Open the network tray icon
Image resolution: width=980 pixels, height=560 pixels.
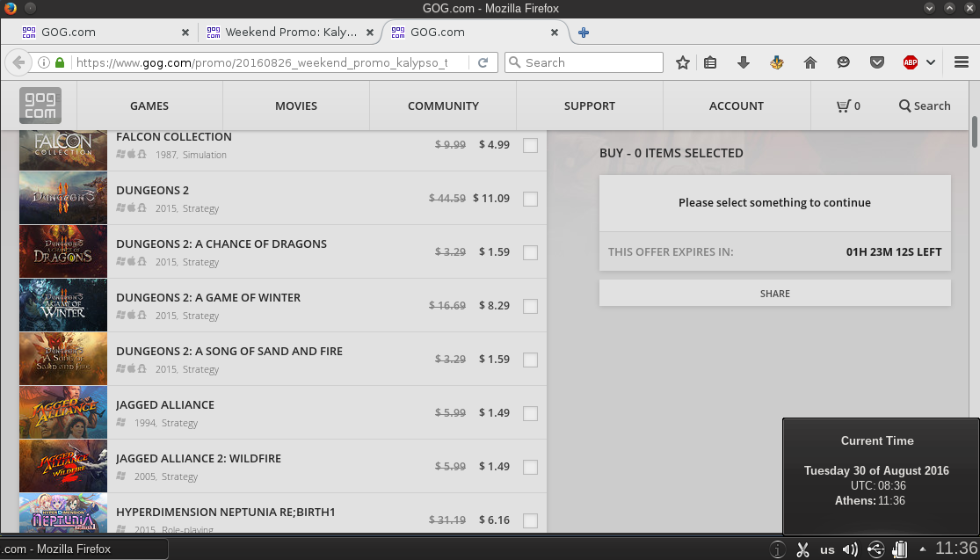click(875, 549)
